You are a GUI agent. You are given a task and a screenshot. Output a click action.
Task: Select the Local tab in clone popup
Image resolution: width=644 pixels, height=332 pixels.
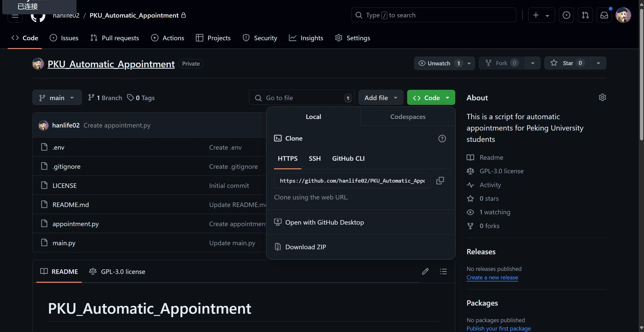point(313,117)
